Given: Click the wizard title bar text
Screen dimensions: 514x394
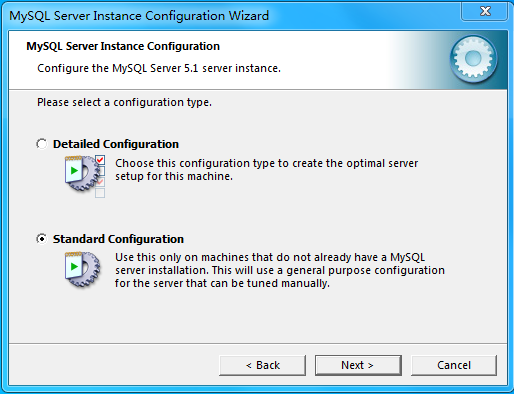Looking at the screenshot, I should click(x=139, y=16).
